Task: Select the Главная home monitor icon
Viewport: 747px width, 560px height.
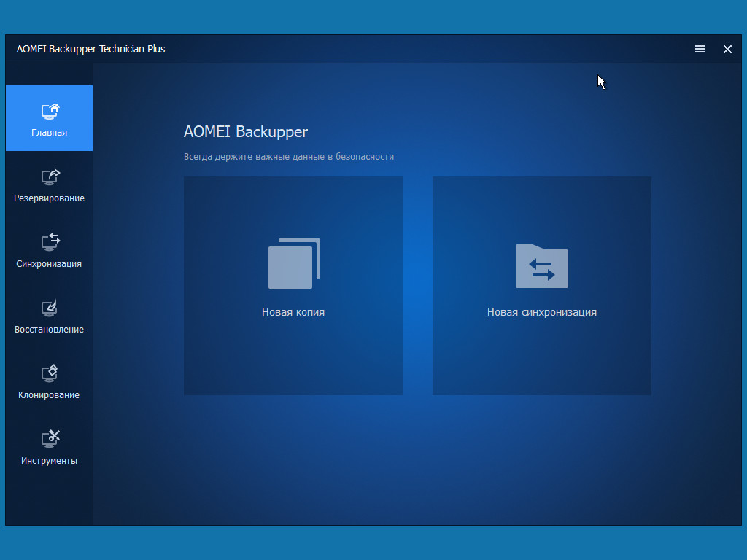Action: pos(50,112)
